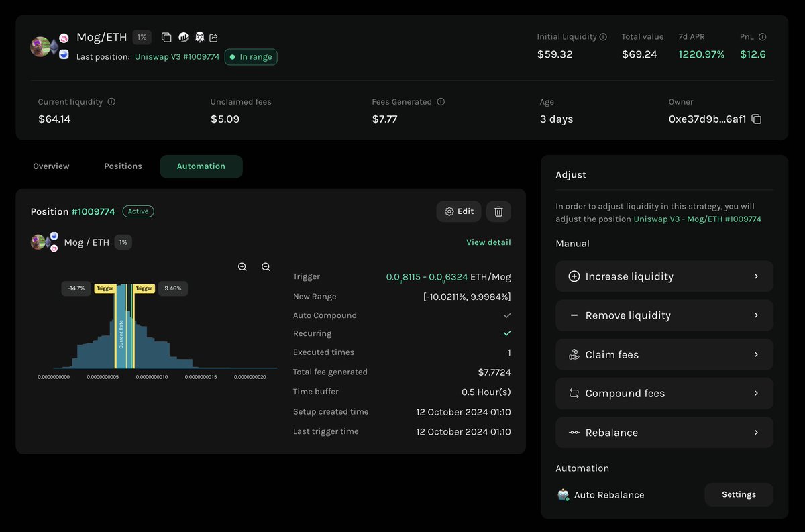Image resolution: width=805 pixels, height=532 pixels.
Task: Click the Rebalance icon in the Adjust panel
Action: [574, 433]
